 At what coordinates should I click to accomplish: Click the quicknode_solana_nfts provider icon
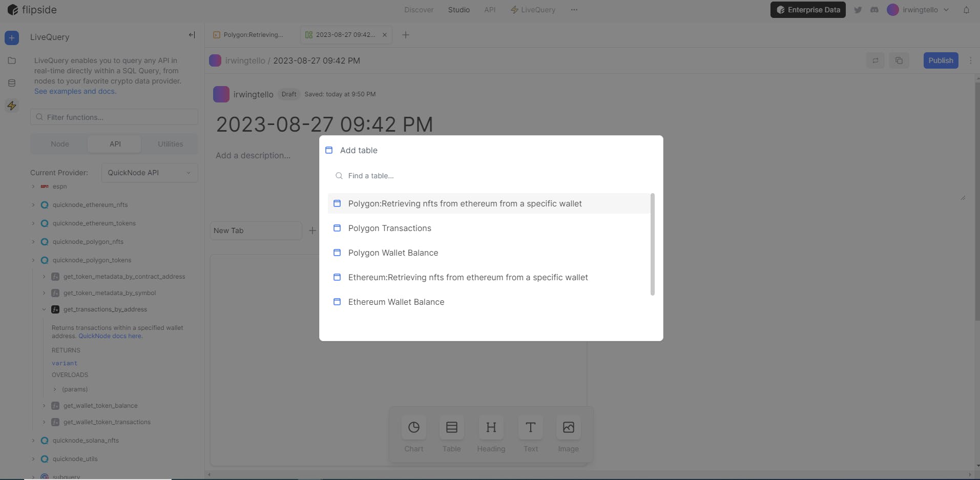tap(45, 441)
